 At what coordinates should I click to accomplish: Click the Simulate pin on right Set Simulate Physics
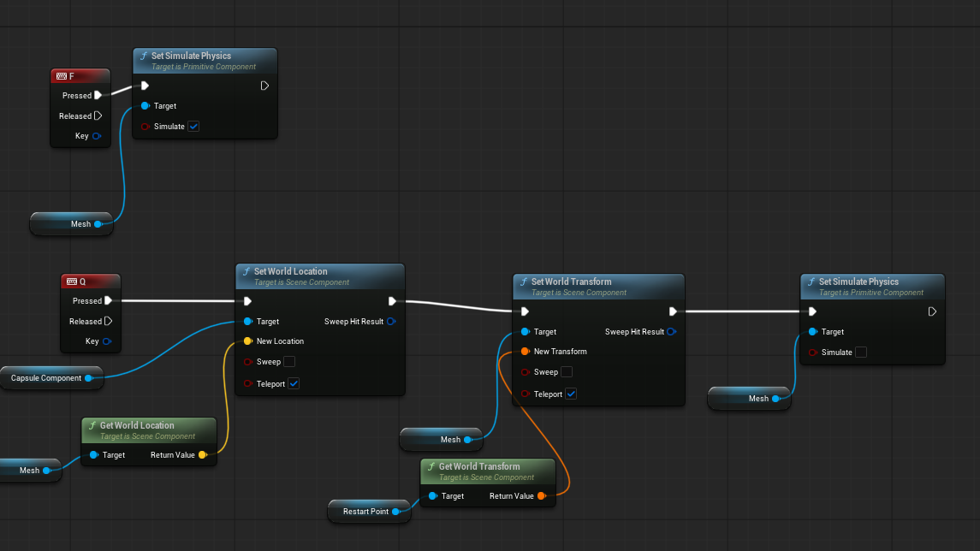tap(812, 353)
